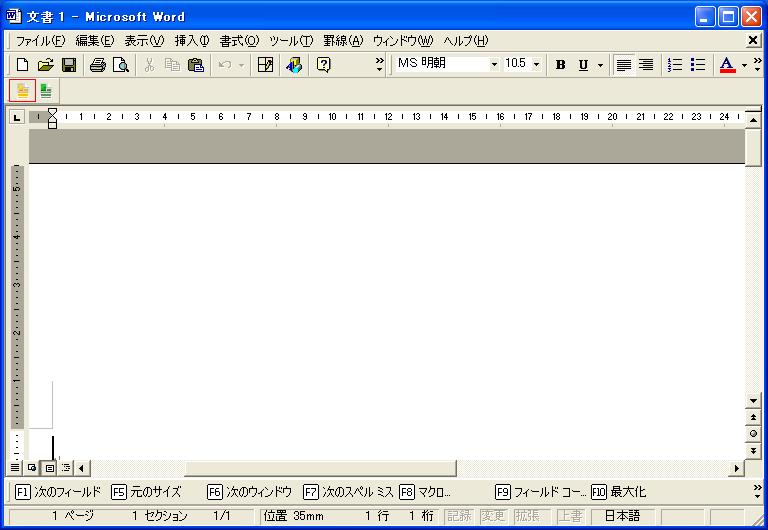Click the F10 最大化 button
The width and height of the screenshot is (768, 530).
point(619,492)
